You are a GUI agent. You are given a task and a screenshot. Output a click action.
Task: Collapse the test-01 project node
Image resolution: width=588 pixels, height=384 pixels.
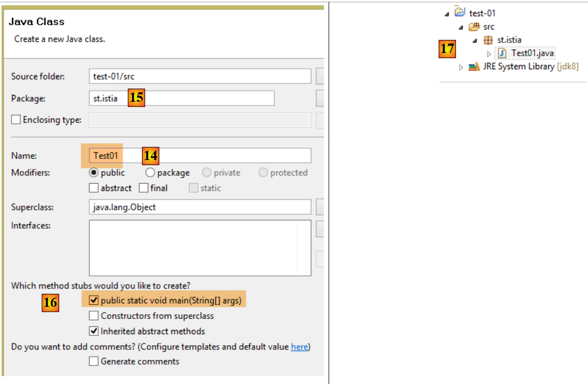(447, 13)
